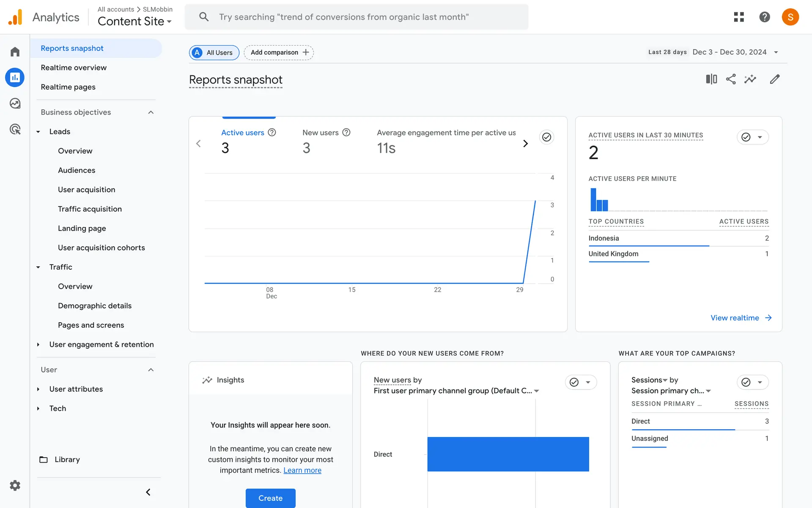Viewport: 812px width, 508px height.
Task: Open Google apps grid icon
Action: [x=739, y=17]
